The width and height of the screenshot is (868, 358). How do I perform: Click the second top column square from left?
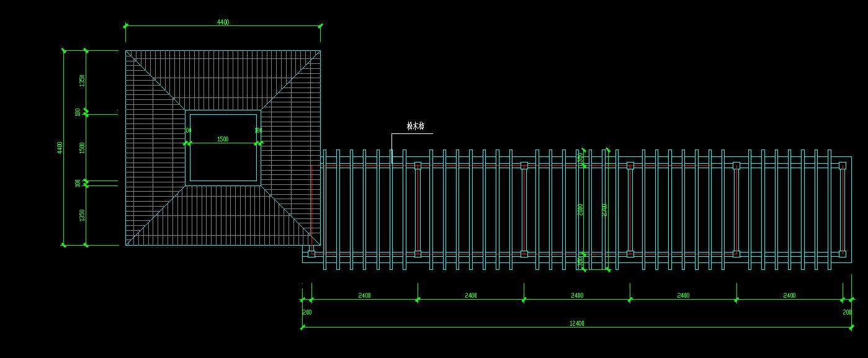tap(524, 166)
